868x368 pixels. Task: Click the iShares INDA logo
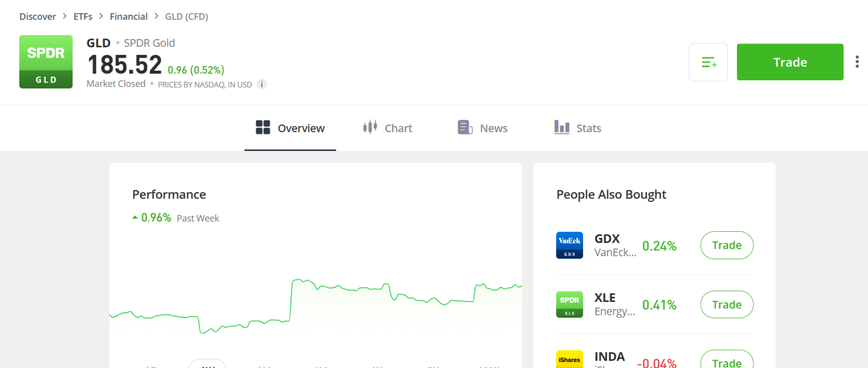(x=569, y=360)
